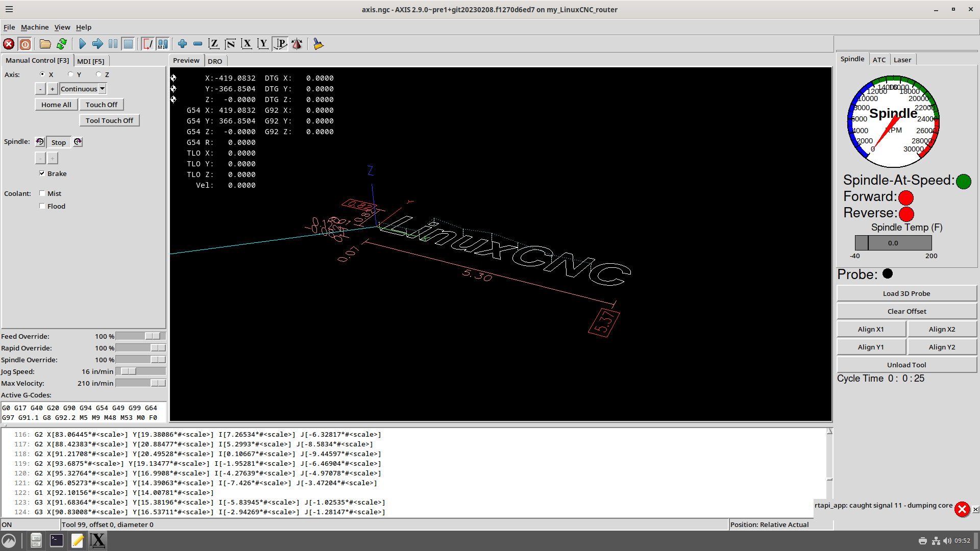The image size is (980, 551).
Task: Toggle optional pause M1 icon
Action: pyautogui.click(x=163, y=44)
